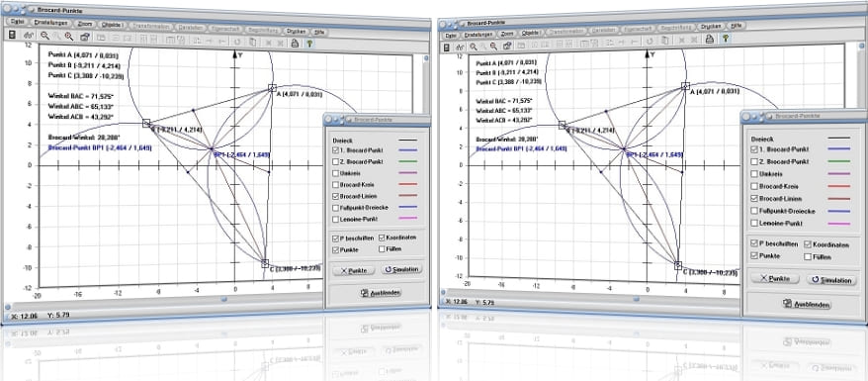This screenshot has width=868, height=381.
Task: Click the Ausblenden button in right panel
Action: point(810,304)
